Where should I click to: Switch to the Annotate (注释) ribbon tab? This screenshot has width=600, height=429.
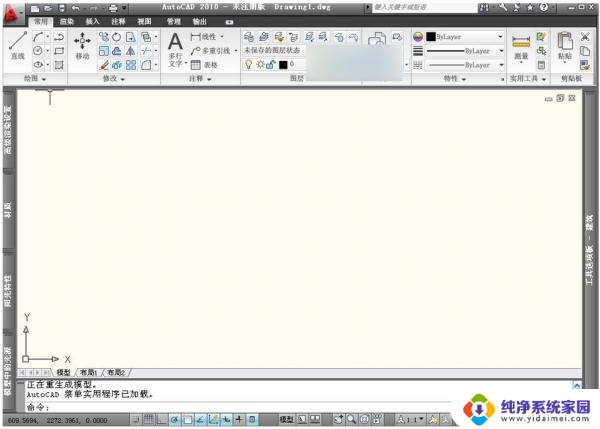pyautogui.click(x=118, y=21)
